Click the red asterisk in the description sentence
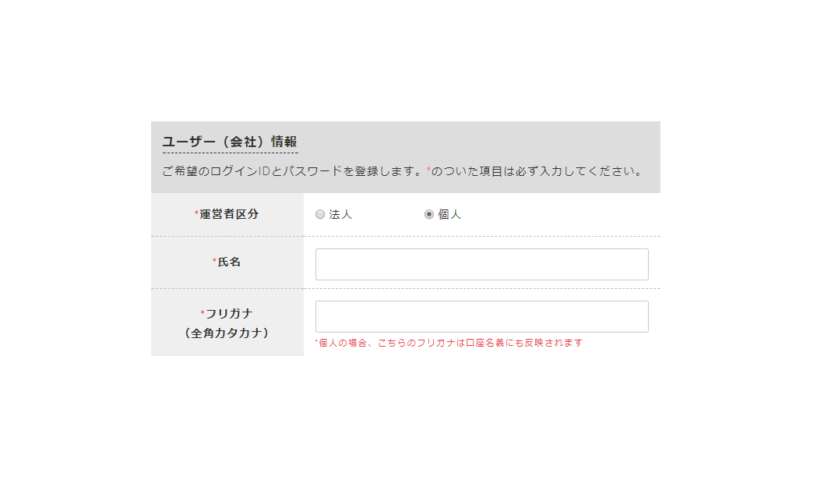This screenshot has width=839, height=493. click(x=428, y=171)
